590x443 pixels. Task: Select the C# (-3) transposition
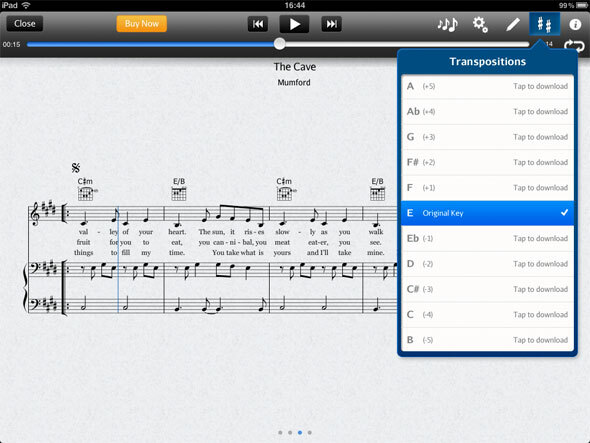pos(487,289)
